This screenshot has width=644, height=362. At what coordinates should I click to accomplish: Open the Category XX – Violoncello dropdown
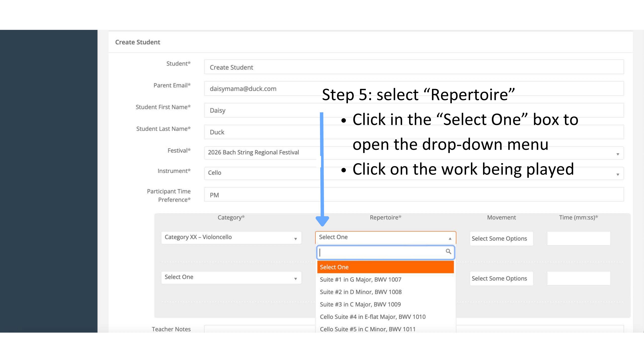[x=231, y=238]
